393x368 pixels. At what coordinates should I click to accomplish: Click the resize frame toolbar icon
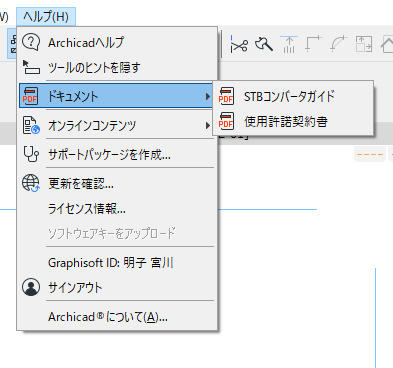coord(364,44)
